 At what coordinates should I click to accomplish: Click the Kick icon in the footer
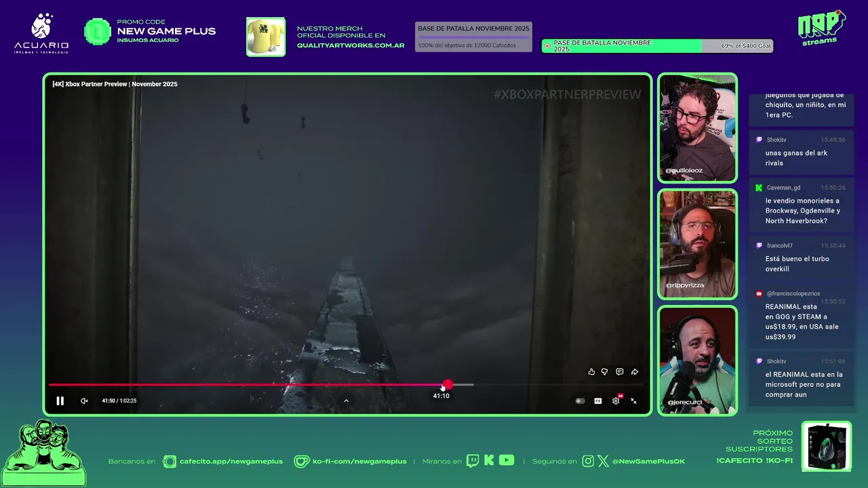click(489, 461)
